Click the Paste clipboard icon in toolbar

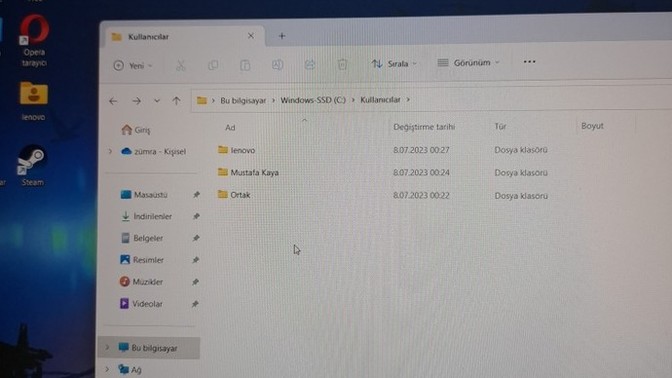tap(245, 65)
